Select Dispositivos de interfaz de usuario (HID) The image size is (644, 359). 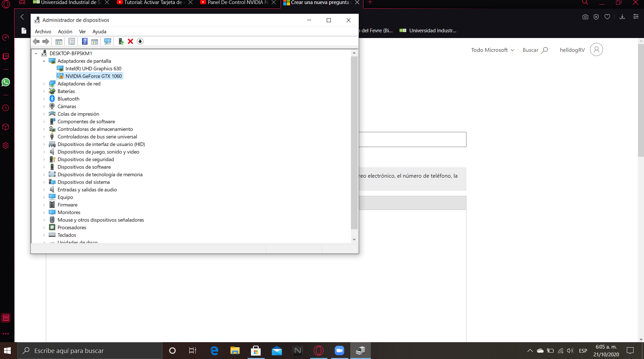(101, 144)
